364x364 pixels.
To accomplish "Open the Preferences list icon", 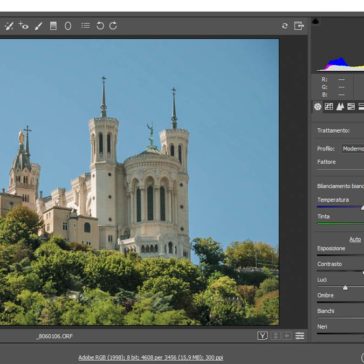I will tap(86, 26).
